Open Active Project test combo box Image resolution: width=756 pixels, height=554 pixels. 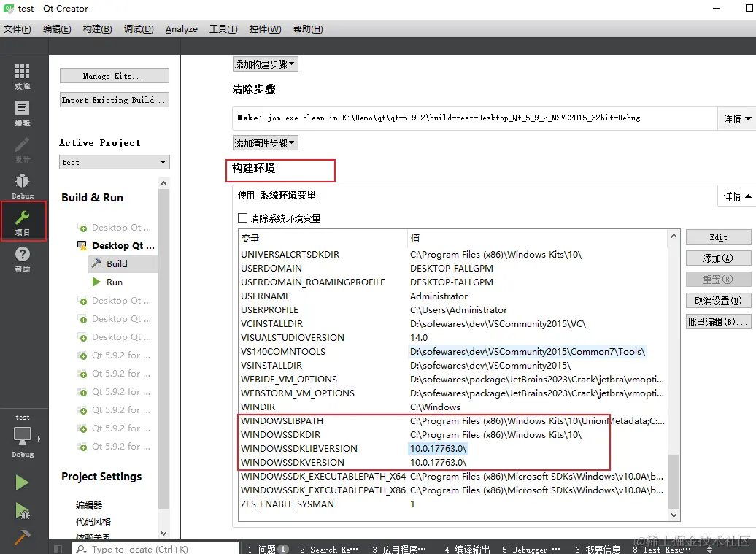[x=115, y=162]
